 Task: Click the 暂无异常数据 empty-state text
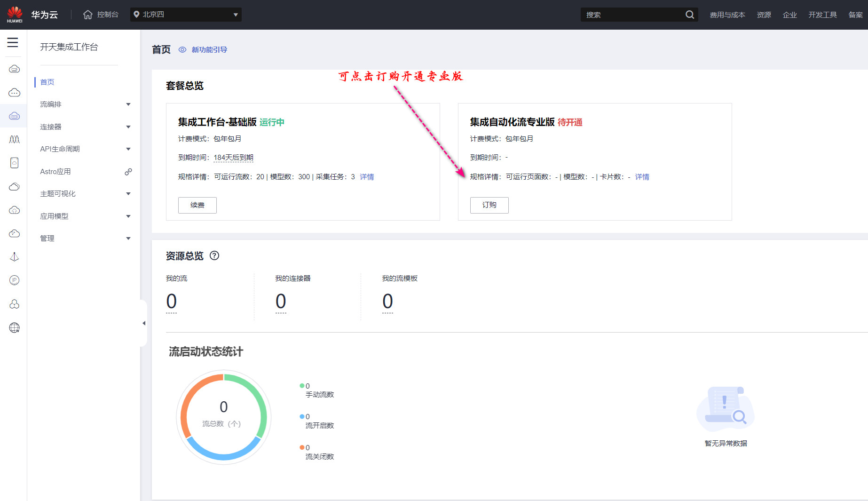click(x=726, y=443)
